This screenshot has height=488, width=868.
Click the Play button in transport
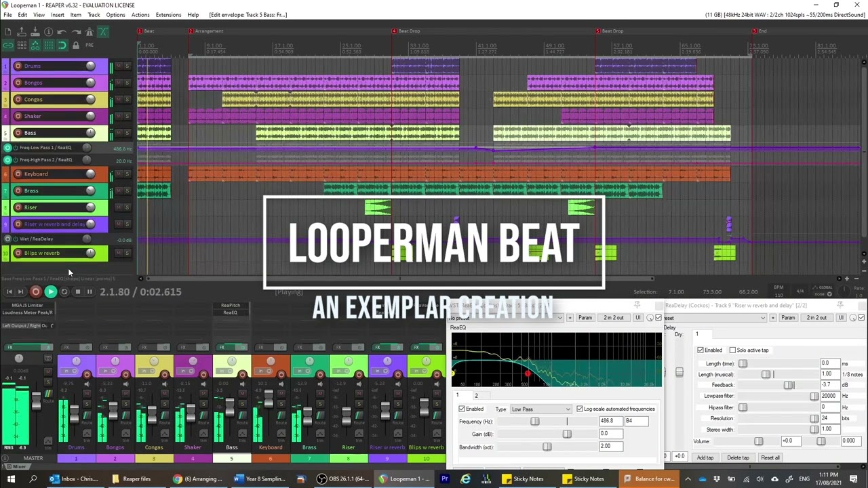(x=50, y=291)
